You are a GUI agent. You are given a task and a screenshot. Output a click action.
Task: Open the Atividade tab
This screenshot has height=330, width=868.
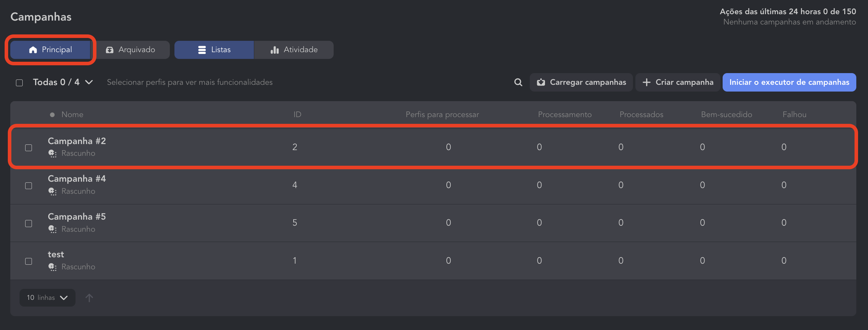[294, 50]
